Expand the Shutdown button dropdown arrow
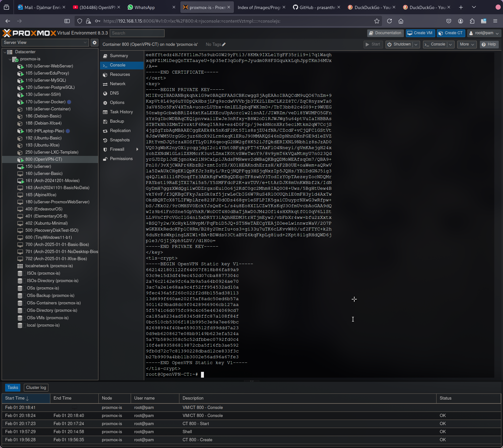This screenshot has width=503, height=448. 416,45
